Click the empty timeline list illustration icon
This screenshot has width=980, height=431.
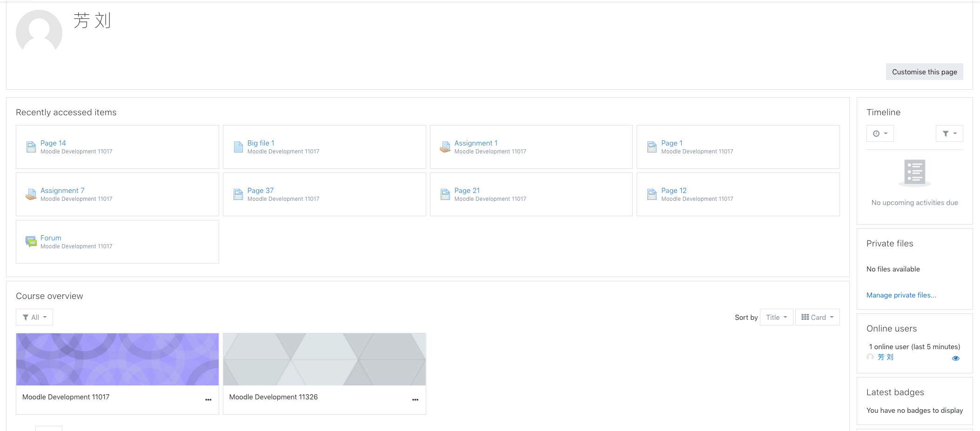[x=915, y=173]
